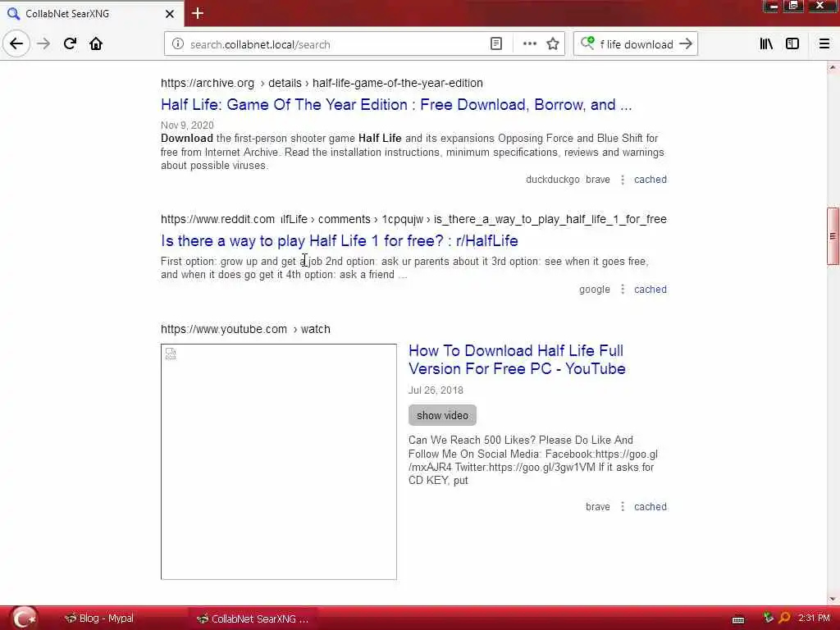The image size is (840, 630).
Task: Submit search with the go arrow
Action: tap(686, 44)
